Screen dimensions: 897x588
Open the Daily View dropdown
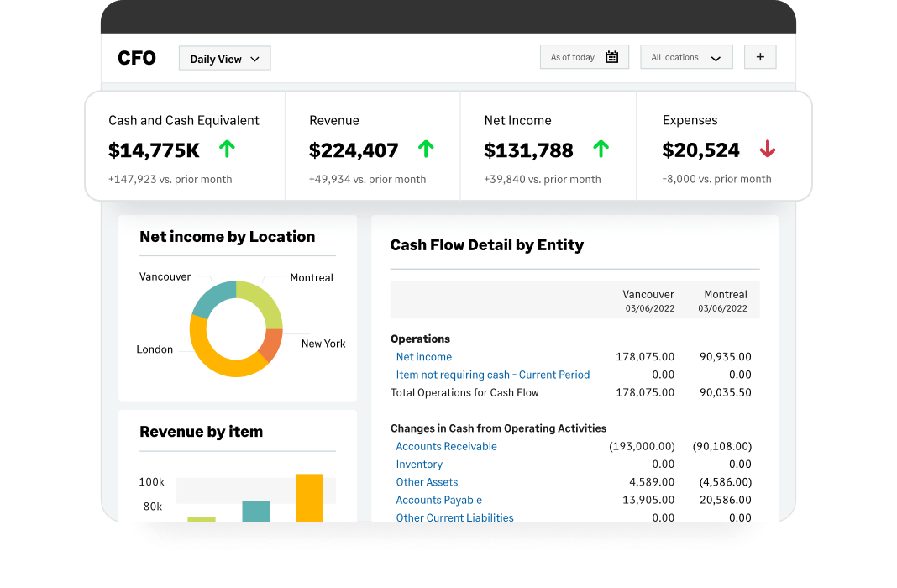[x=224, y=58]
